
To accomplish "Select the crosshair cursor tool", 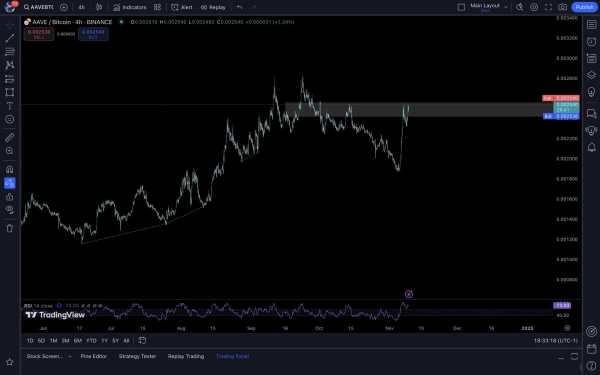I will point(10,25).
